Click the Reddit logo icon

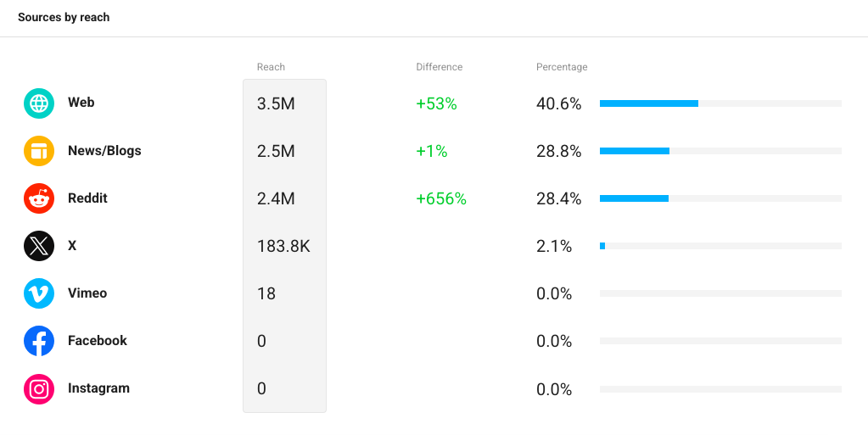39,198
